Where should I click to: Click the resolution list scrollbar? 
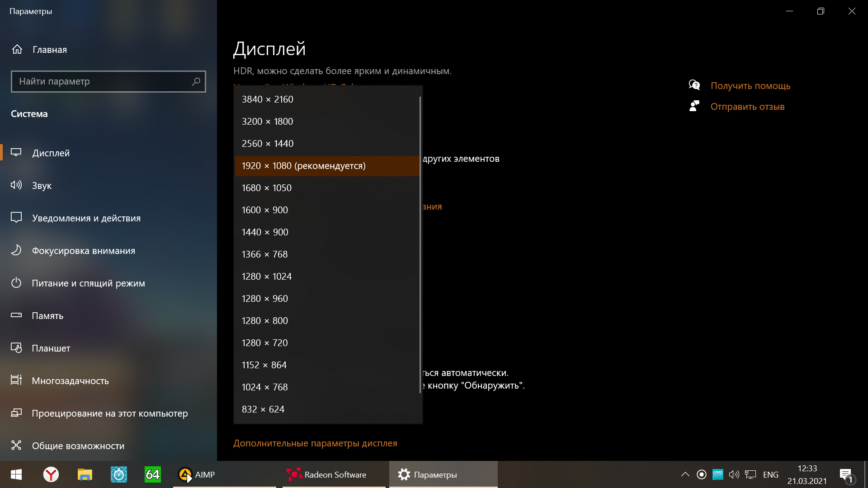click(x=420, y=244)
